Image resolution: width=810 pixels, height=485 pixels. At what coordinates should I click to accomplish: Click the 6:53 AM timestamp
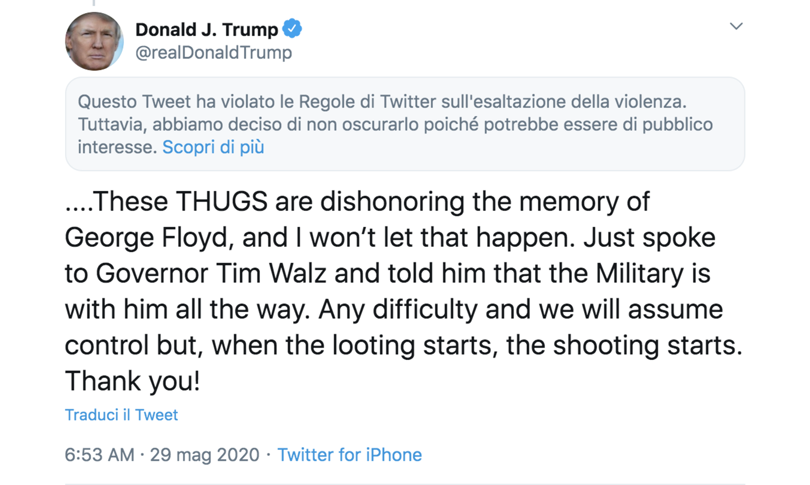coord(99,454)
